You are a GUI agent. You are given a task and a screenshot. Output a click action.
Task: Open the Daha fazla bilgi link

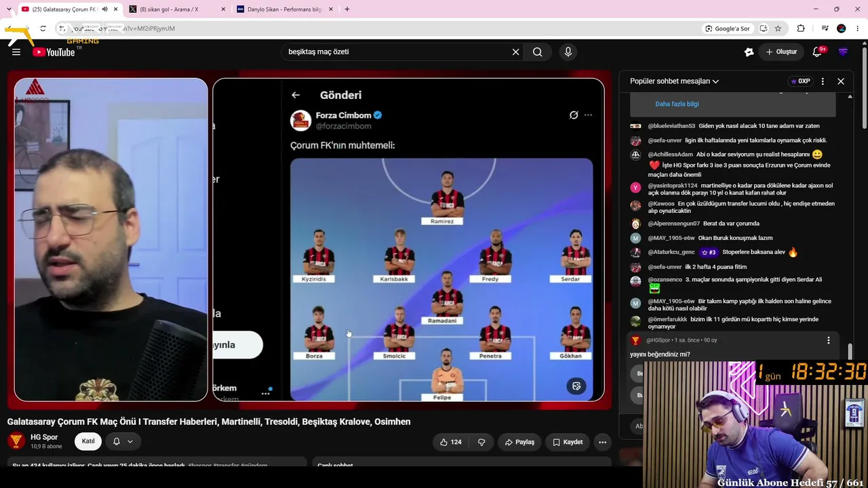[x=677, y=104]
